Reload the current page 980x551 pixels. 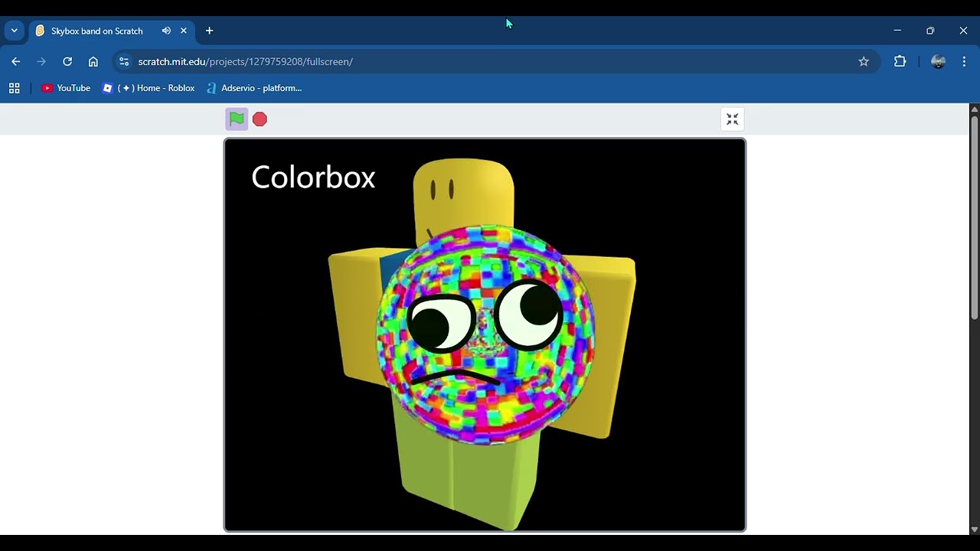(x=67, y=61)
